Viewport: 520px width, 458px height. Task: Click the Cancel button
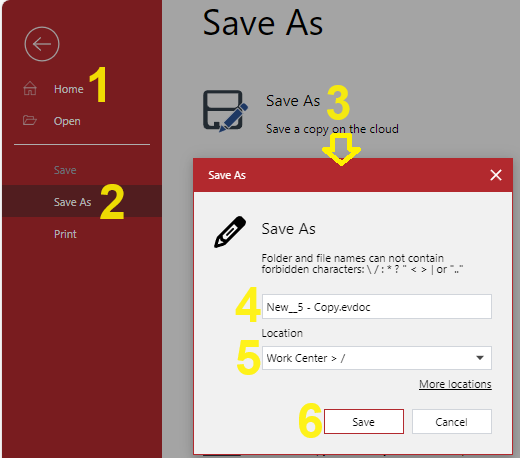[452, 422]
